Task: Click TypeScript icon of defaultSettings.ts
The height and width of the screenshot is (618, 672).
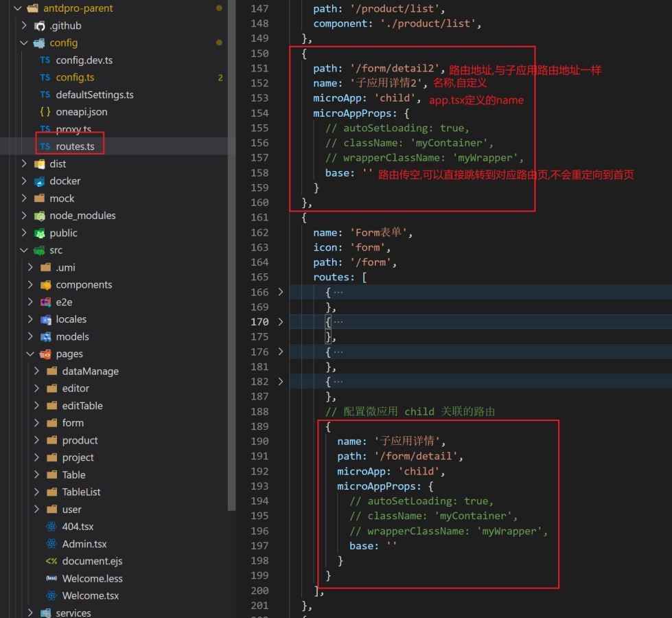Action: [x=45, y=94]
